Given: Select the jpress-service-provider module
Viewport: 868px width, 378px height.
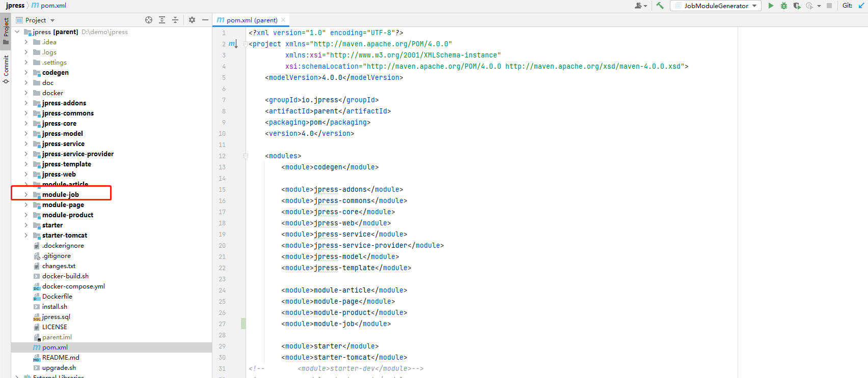Looking at the screenshot, I should click(x=77, y=154).
